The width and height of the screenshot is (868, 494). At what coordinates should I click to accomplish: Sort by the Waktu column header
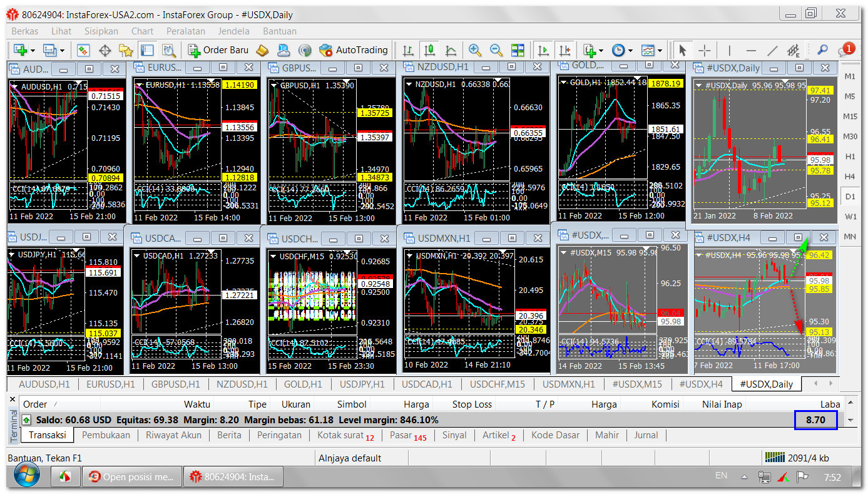(197, 404)
